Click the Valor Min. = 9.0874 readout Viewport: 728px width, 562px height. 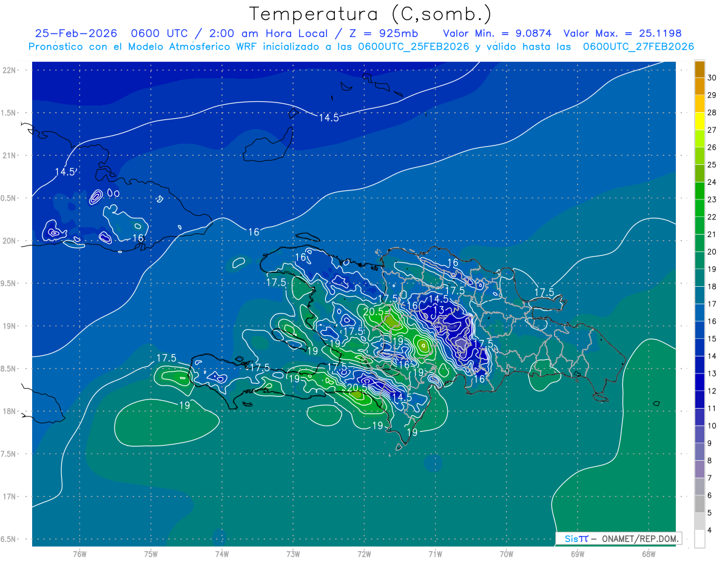497,33
